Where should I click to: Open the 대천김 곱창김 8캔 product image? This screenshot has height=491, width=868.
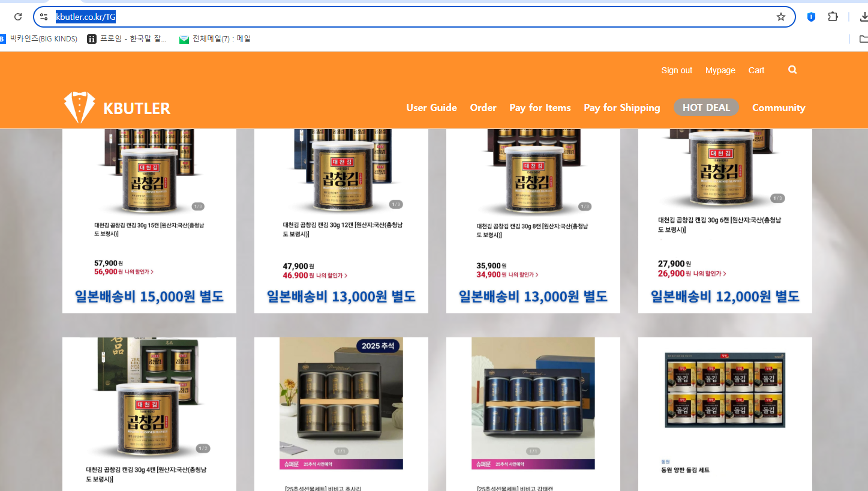(x=533, y=171)
